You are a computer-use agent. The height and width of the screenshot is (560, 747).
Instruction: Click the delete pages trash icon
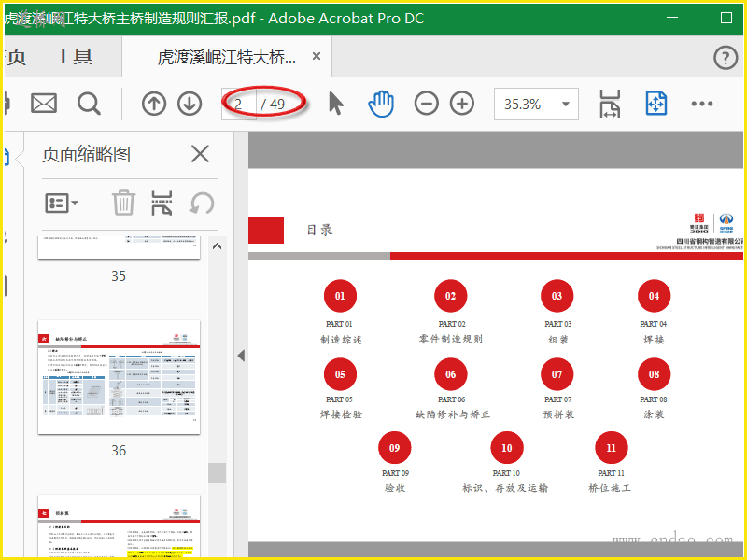[x=124, y=203]
